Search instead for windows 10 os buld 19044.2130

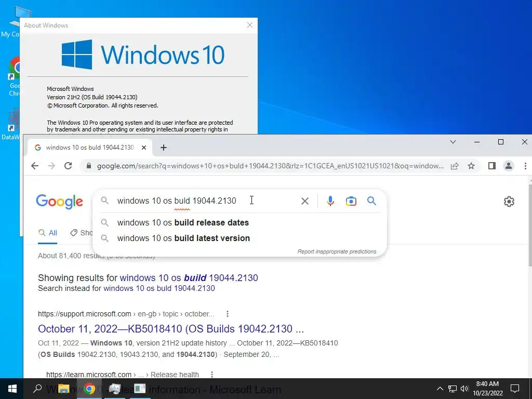point(159,288)
